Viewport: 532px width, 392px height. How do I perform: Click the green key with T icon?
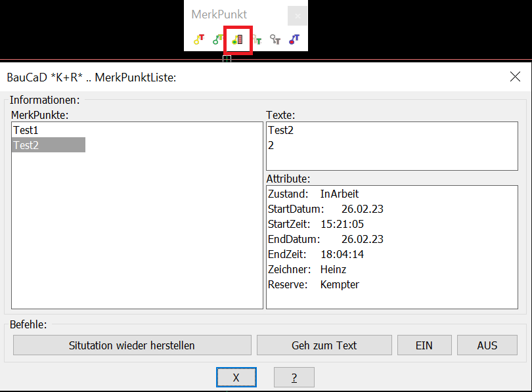[218, 39]
